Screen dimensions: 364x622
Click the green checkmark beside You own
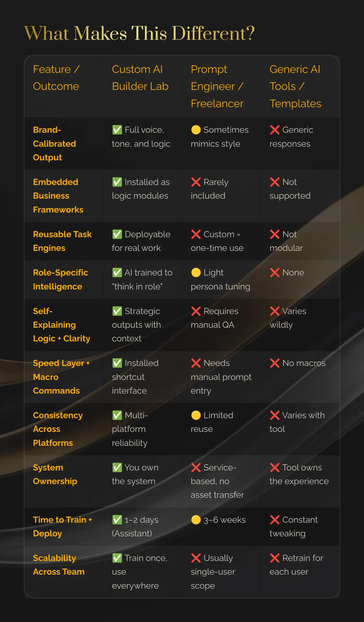click(117, 467)
